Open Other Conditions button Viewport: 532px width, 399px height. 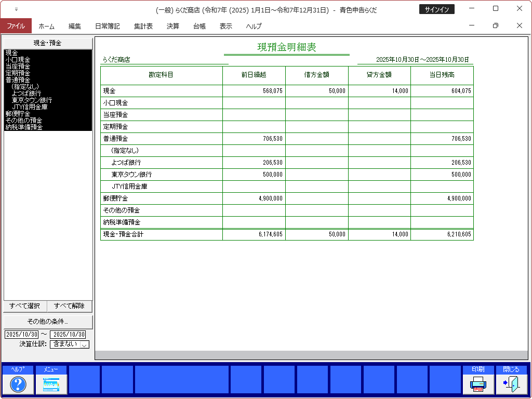click(48, 322)
